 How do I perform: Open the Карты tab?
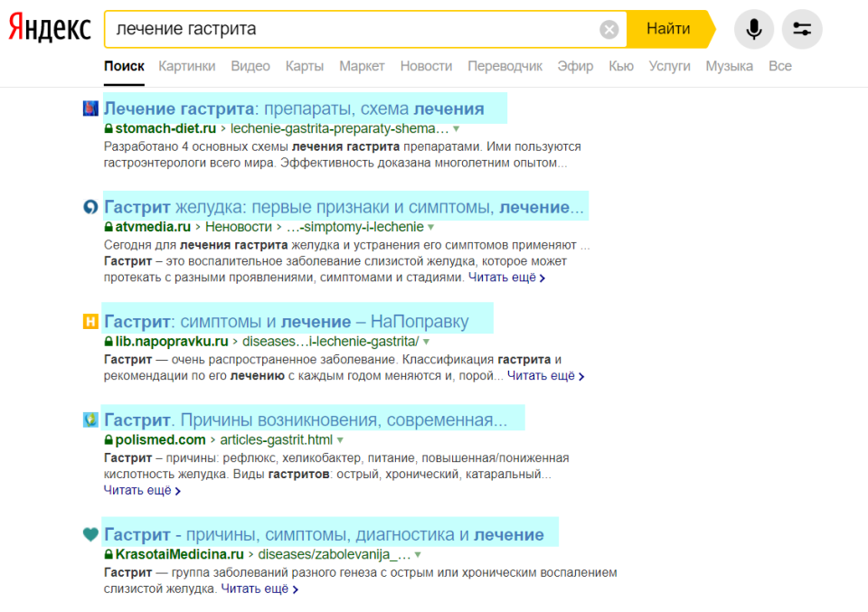click(x=305, y=66)
